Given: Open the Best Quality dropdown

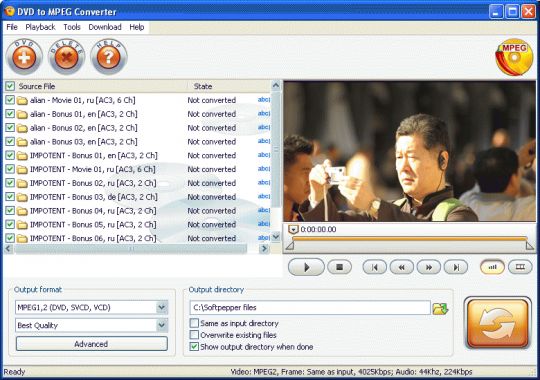Looking at the screenshot, I should pyautogui.click(x=162, y=325).
